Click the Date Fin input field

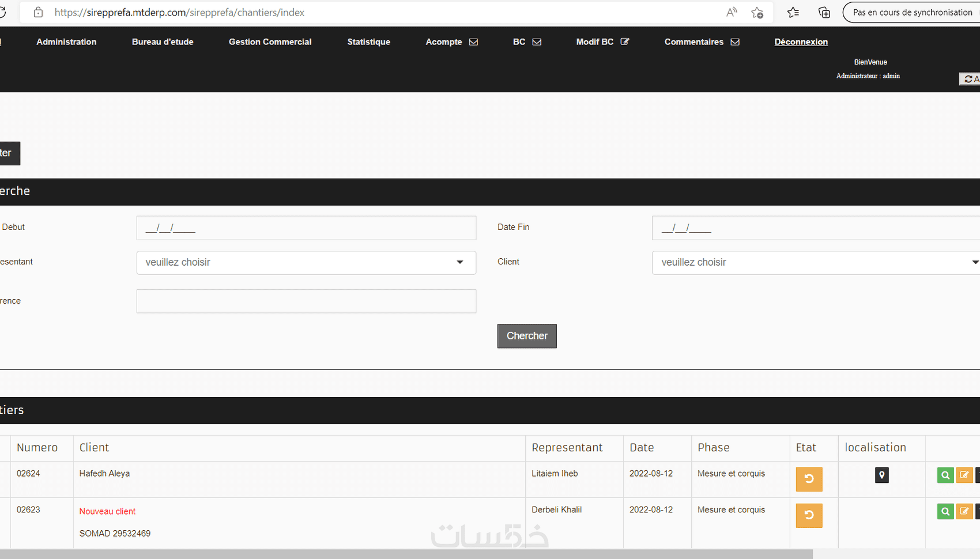pos(816,228)
